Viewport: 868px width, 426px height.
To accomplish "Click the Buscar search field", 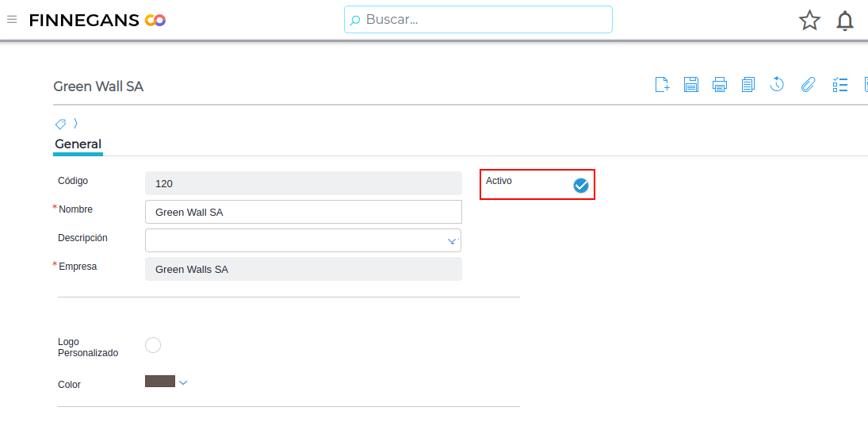I will tap(478, 19).
